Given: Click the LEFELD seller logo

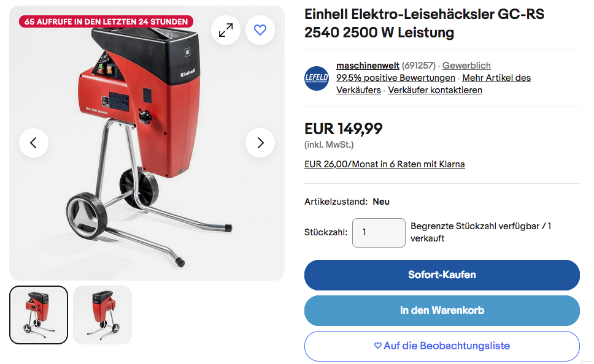Looking at the screenshot, I should [317, 78].
